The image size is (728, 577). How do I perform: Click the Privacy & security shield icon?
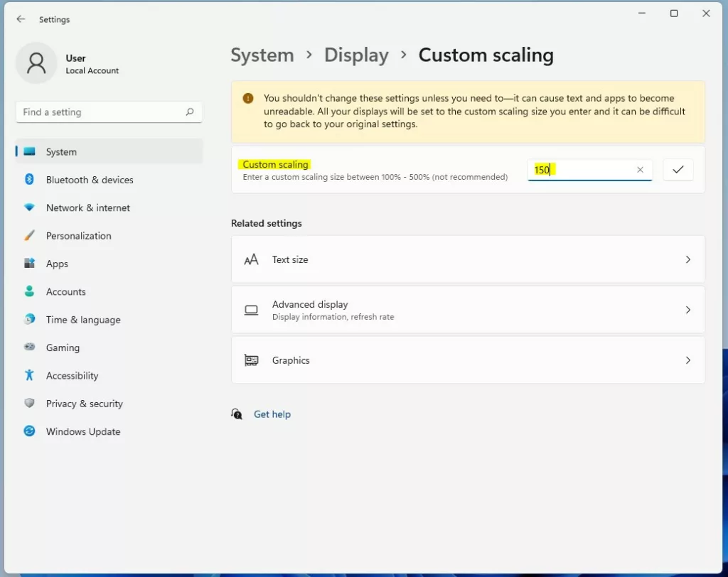(x=29, y=404)
